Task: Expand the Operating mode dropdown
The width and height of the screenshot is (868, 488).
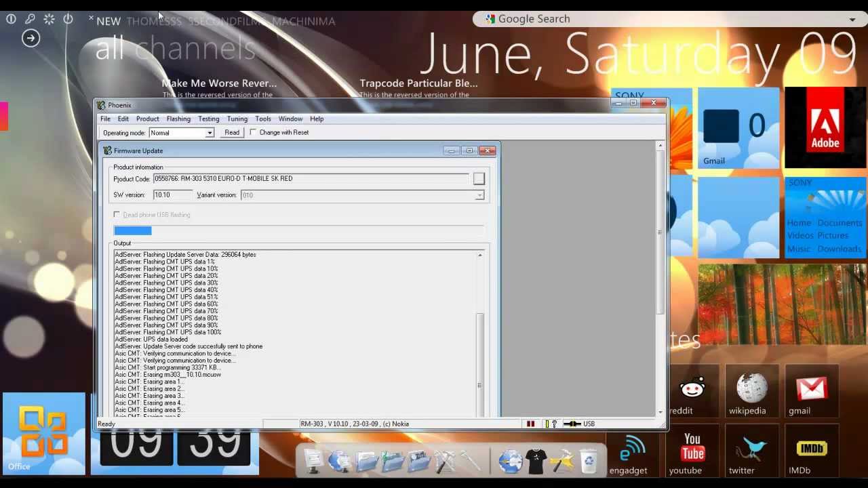Action: coord(210,133)
